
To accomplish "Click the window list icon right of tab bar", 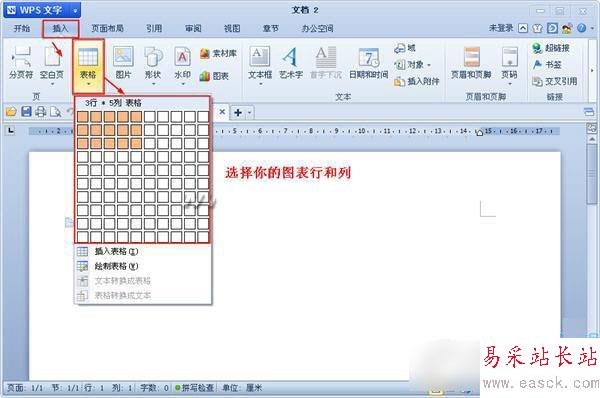I will coord(589,112).
